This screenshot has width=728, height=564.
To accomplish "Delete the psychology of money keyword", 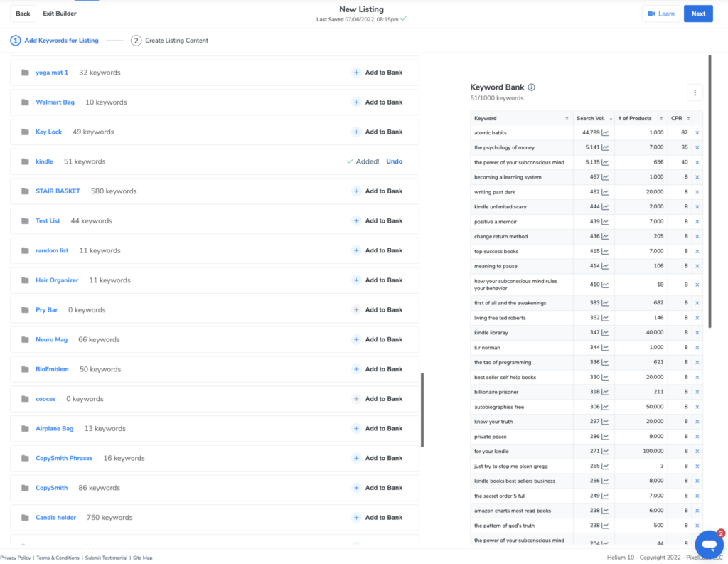I will 697,147.
